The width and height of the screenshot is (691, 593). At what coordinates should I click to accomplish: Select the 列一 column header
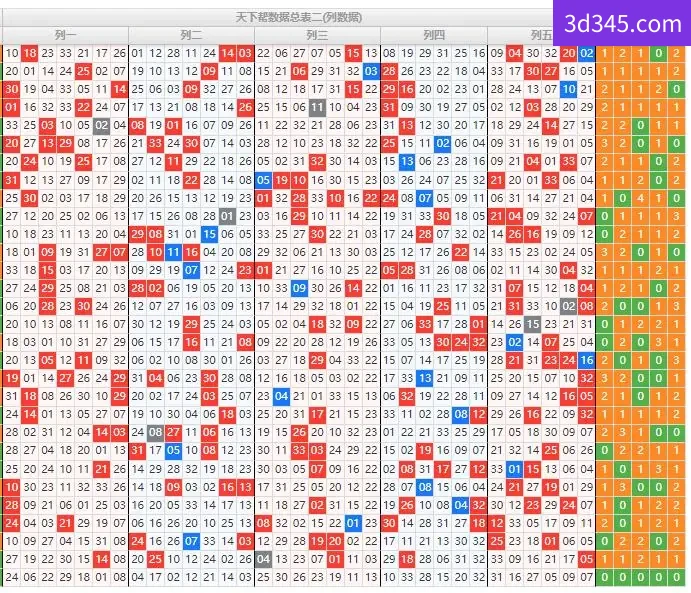(x=65, y=35)
